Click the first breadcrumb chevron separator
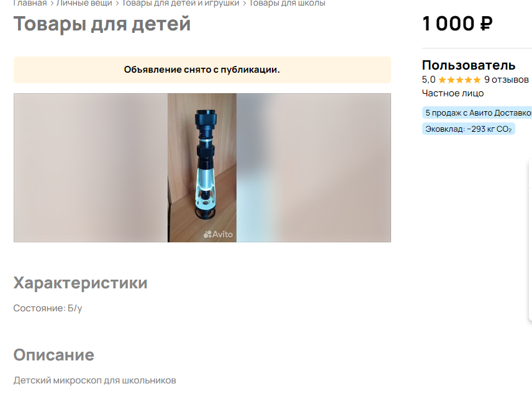Image resolution: width=532 pixels, height=394 pixels. tap(52, 3)
